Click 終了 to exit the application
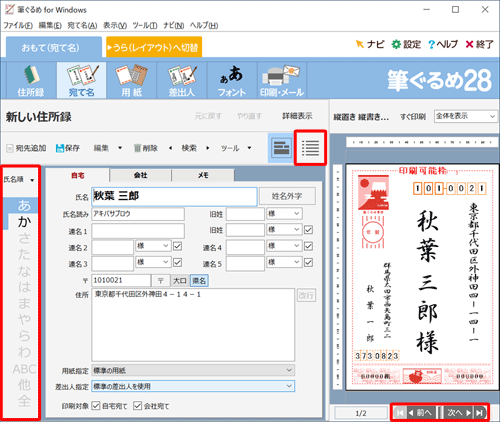 479,44
